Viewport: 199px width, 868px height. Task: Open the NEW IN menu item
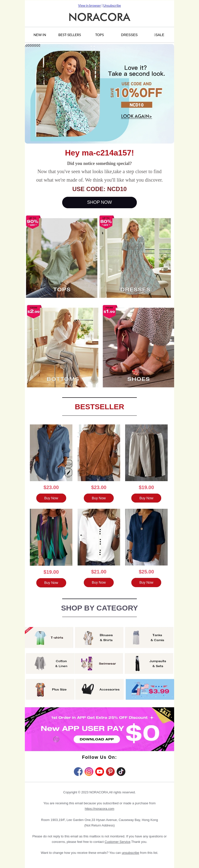40,35
